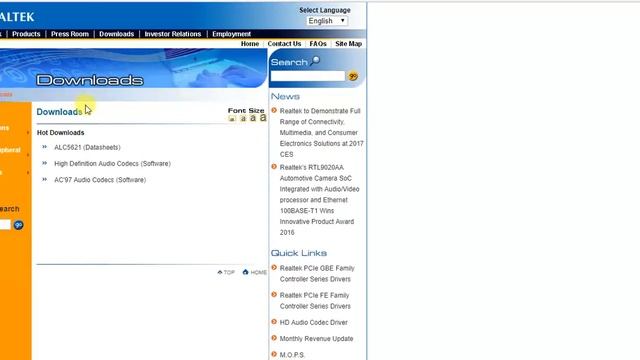
Task: Open ALC5621 (Datasheets) download link
Action: pyautogui.click(x=87, y=147)
